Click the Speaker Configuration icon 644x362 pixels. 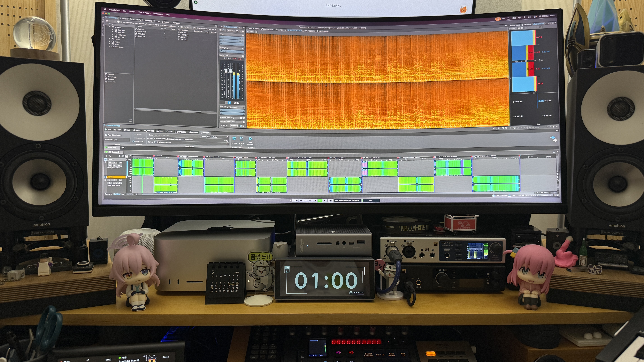coord(244,122)
